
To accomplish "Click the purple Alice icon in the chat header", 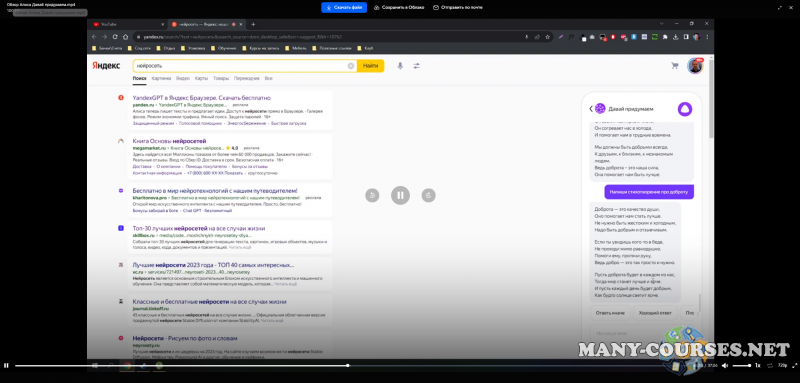I will point(685,109).
